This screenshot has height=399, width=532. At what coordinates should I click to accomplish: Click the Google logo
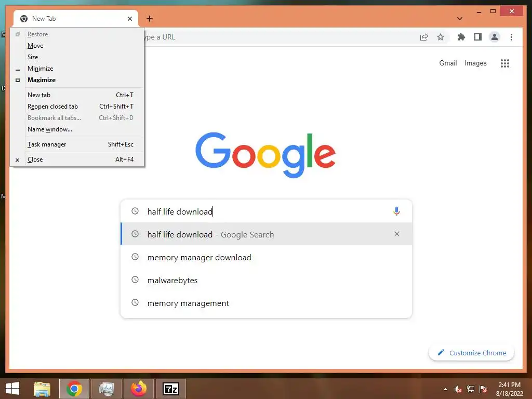[265, 155]
